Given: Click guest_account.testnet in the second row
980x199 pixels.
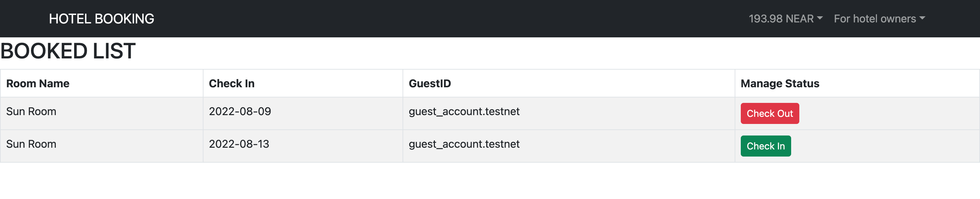Looking at the screenshot, I should pyautogui.click(x=464, y=144).
